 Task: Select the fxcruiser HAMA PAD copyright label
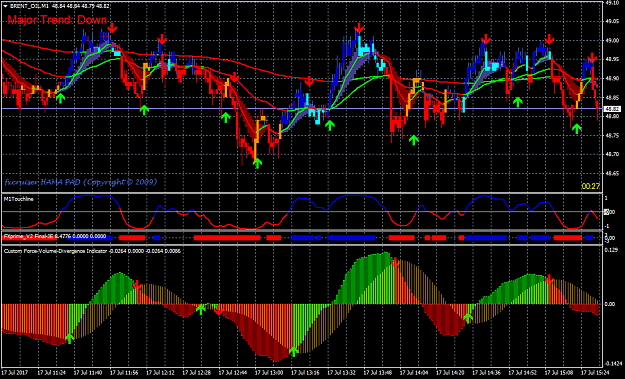81,182
